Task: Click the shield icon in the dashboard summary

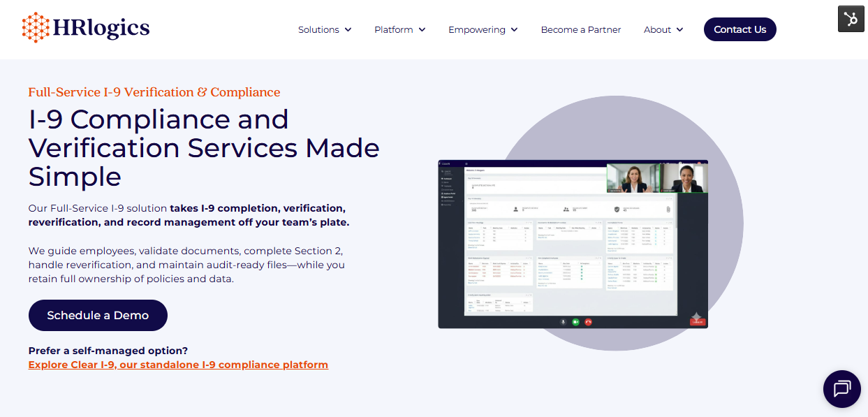Action: coord(617,209)
